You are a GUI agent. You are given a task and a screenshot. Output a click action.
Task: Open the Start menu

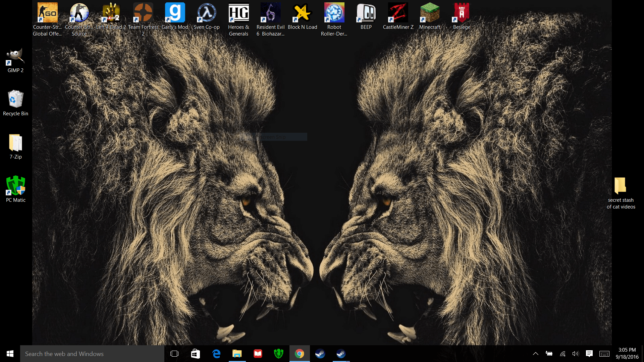[10, 354]
